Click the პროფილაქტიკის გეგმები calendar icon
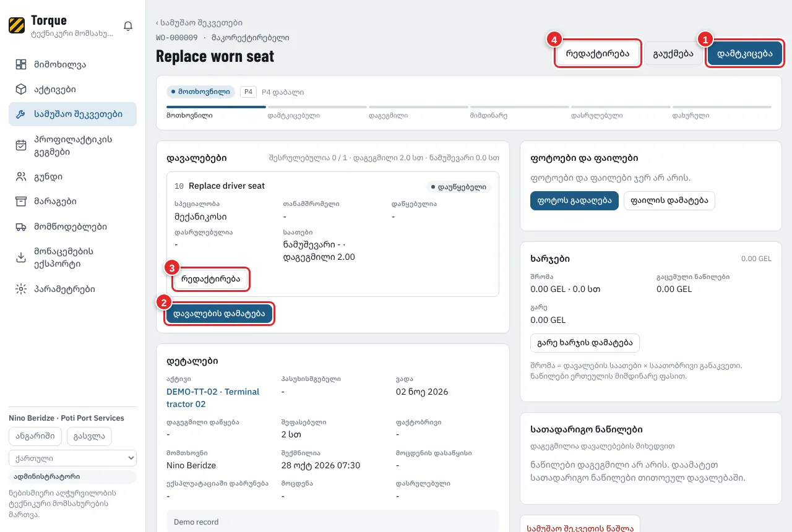 (21, 145)
